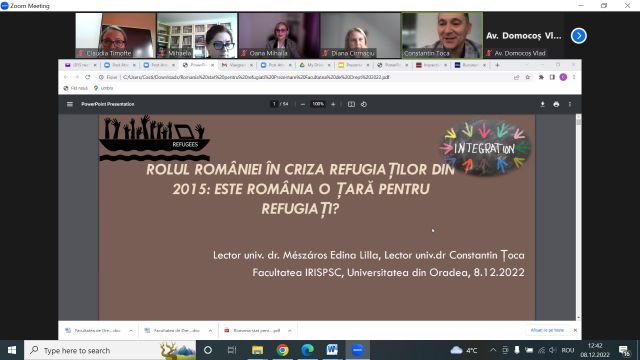Expand options for downloaded pdf file
Image resolution: width=640 pixels, height=360 pixels.
coord(289,331)
